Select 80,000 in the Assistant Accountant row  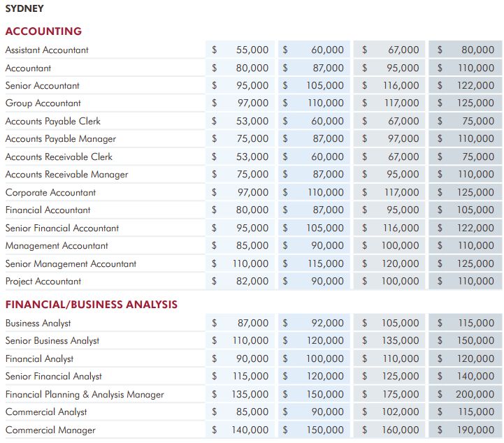click(x=478, y=50)
